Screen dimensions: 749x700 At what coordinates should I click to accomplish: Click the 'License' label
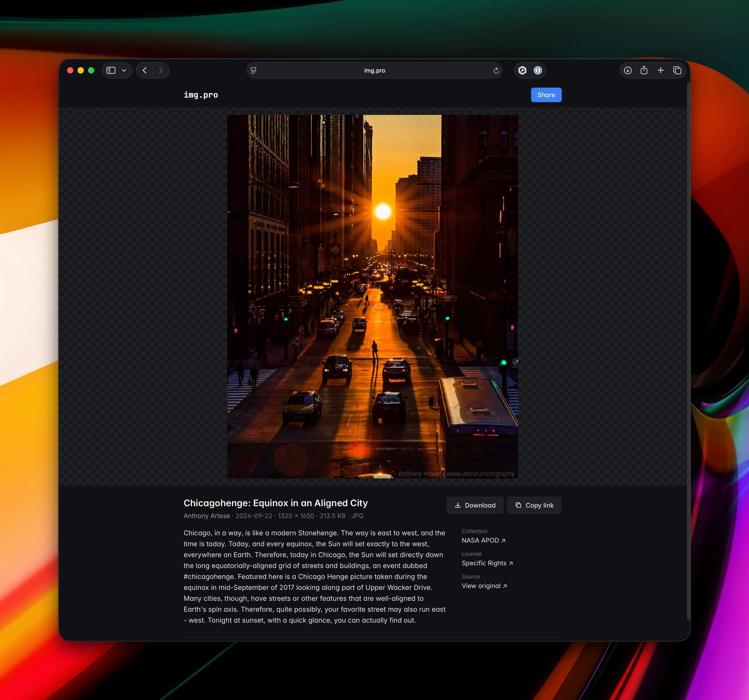pyautogui.click(x=471, y=554)
